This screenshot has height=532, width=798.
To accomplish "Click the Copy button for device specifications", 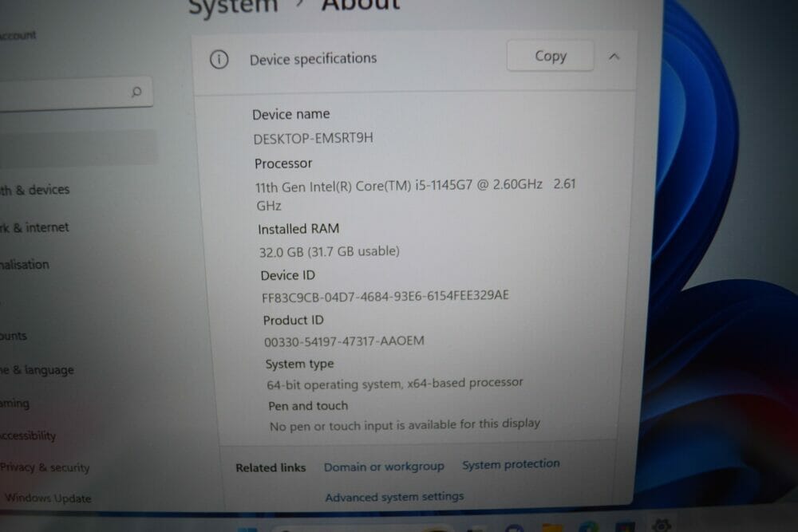I will click(550, 56).
